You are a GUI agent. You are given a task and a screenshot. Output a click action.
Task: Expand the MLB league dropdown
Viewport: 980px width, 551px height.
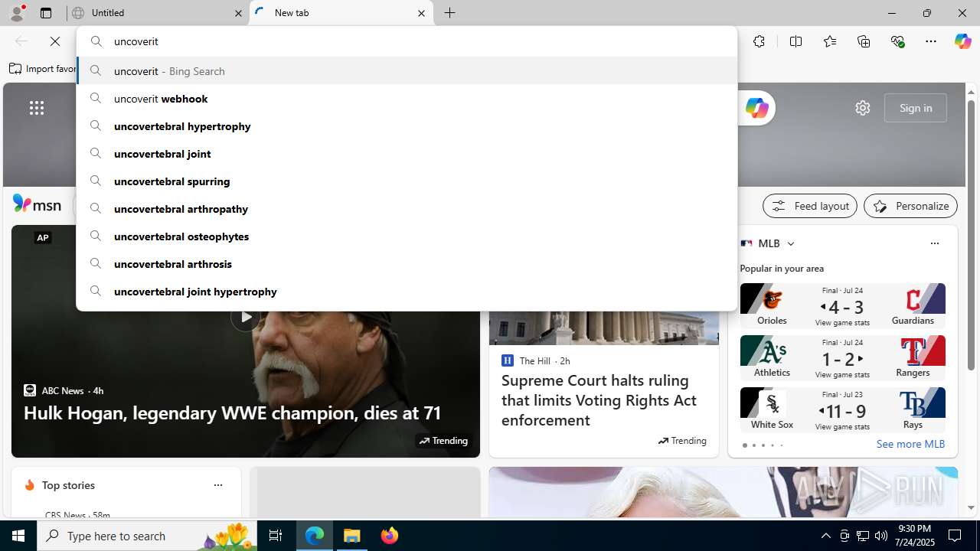click(791, 243)
